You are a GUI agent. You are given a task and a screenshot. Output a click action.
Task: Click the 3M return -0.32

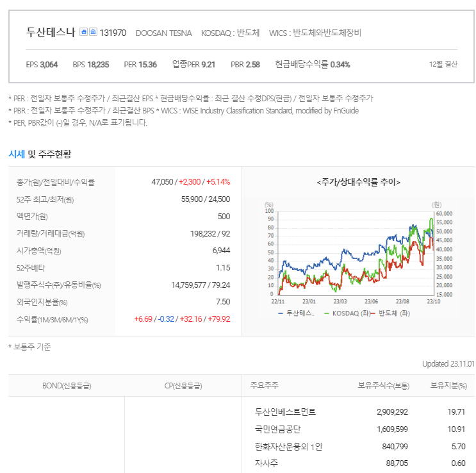[166, 319]
